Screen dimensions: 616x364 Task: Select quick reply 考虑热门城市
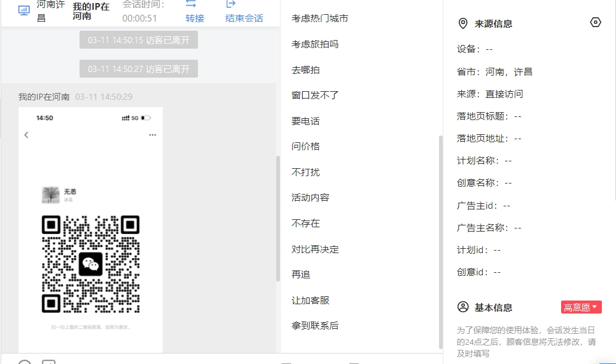(x=320, y=18)
